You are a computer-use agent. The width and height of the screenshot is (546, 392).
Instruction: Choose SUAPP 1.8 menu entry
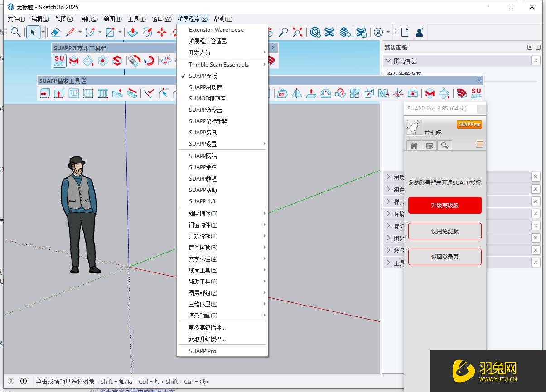(222, 201)
